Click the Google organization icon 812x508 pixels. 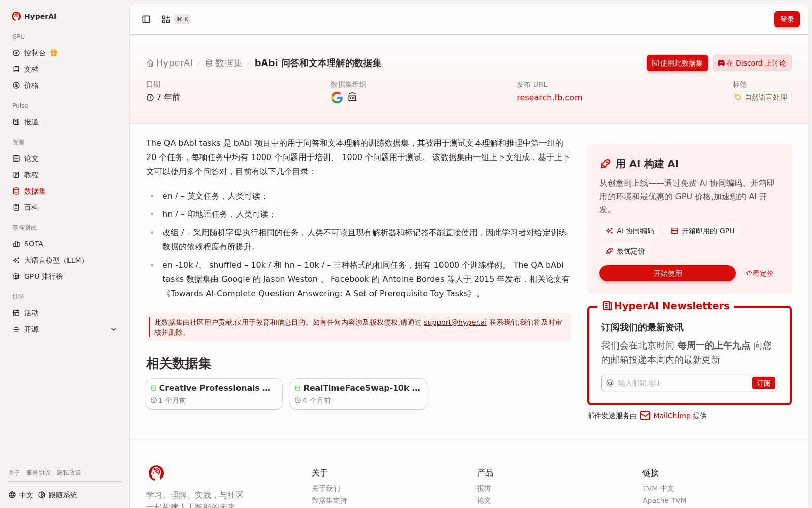(337, 98)
